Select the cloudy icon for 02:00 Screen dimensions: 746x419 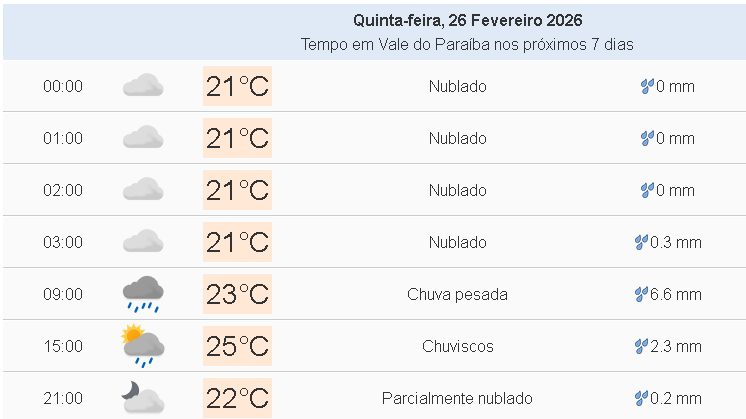pos(143,190)
